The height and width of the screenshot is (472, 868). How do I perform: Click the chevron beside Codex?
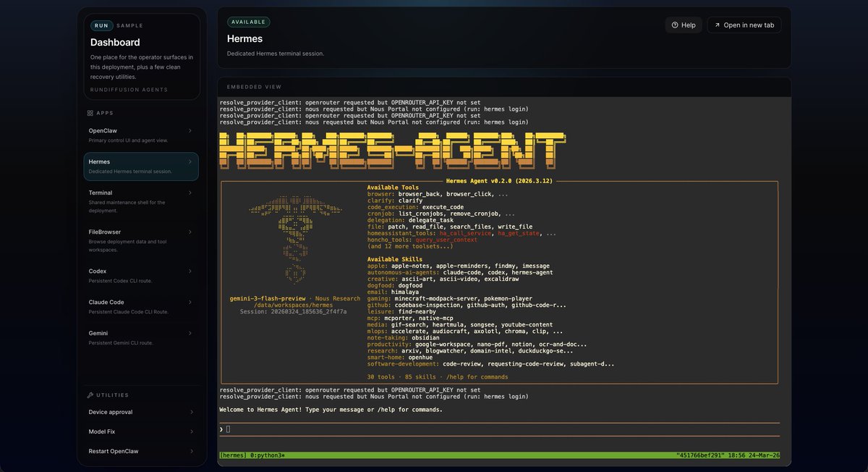click(190, 271)
